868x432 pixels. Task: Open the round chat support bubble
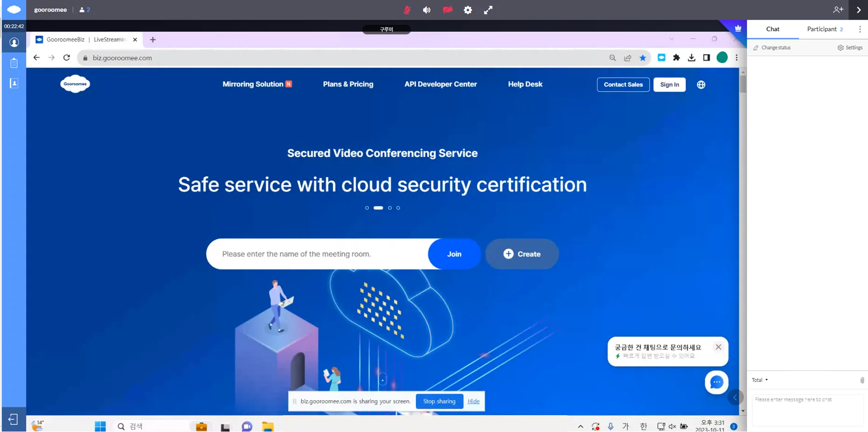coord(716,383)
